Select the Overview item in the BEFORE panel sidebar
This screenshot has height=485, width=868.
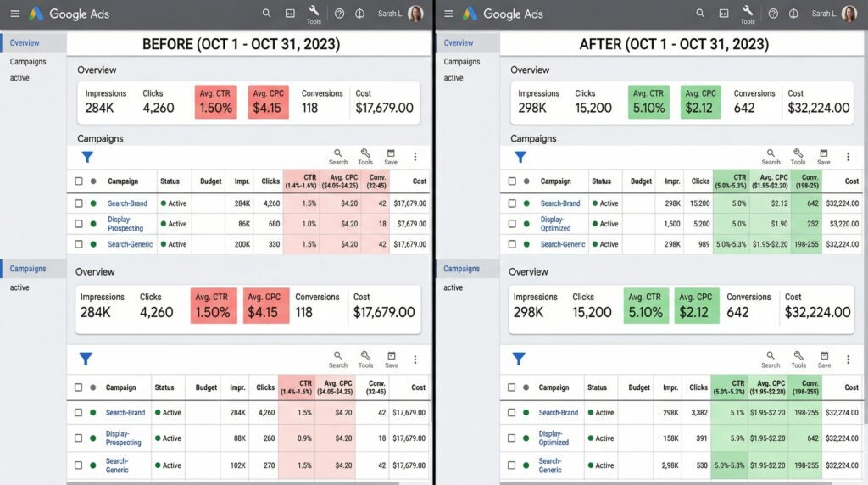click(x=25, y=42)
